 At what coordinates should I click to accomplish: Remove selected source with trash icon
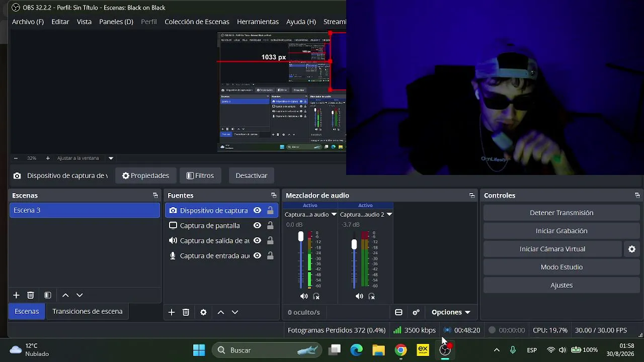point(186,312)
